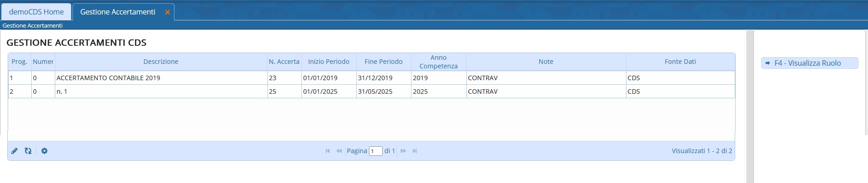Click the pencil edit icon in grid footer
Viewport: 868px width, 183px height.
click(15, 151)
